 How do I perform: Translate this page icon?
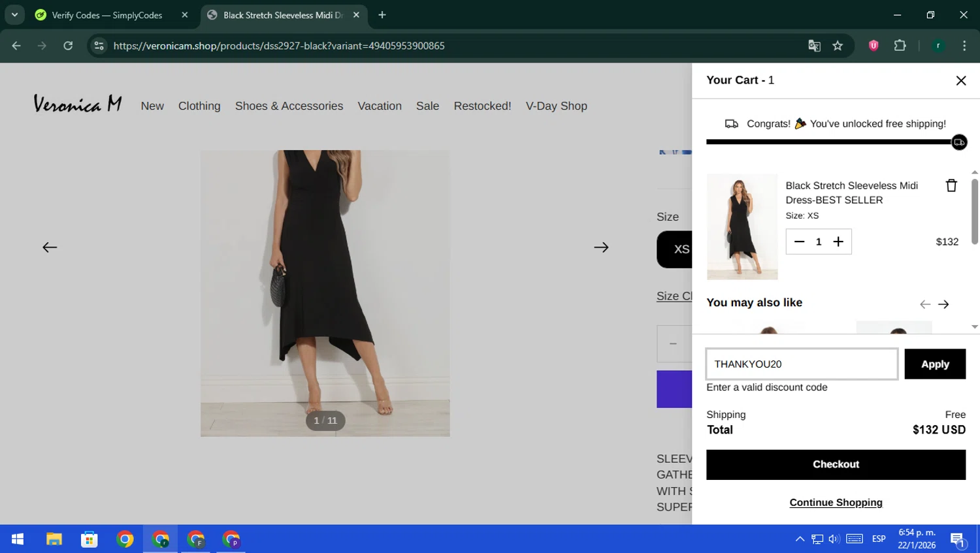(x=814, y=46)
